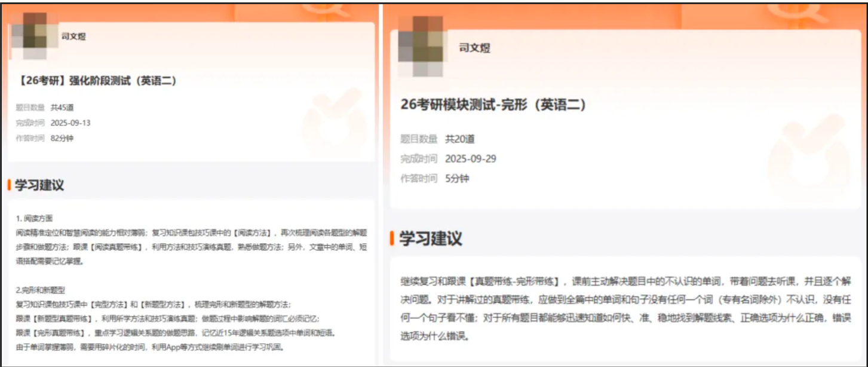Image resolution: width=868 pixels, height=367 pixels.
Task: Click the answer time 5分钟
Action: (457, 179)
